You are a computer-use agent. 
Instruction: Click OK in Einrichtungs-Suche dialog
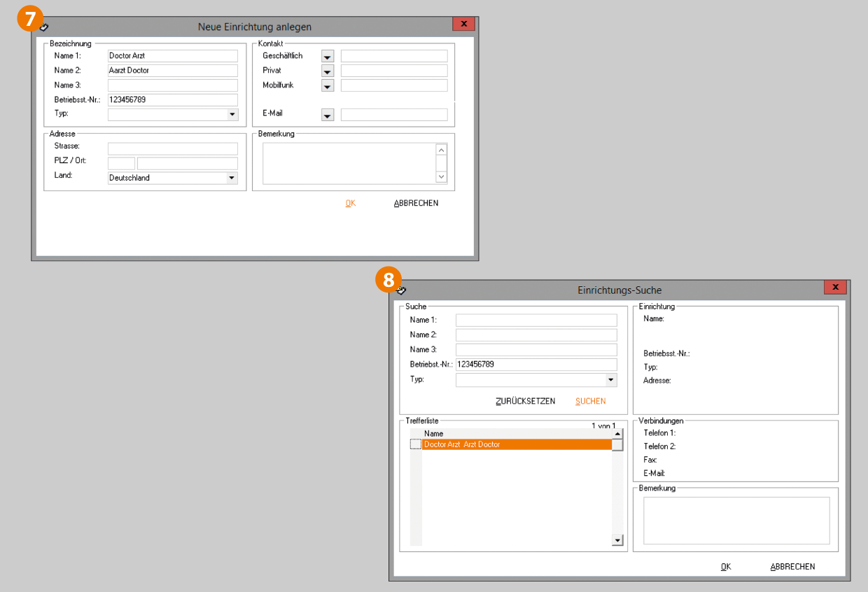[725, 567]
